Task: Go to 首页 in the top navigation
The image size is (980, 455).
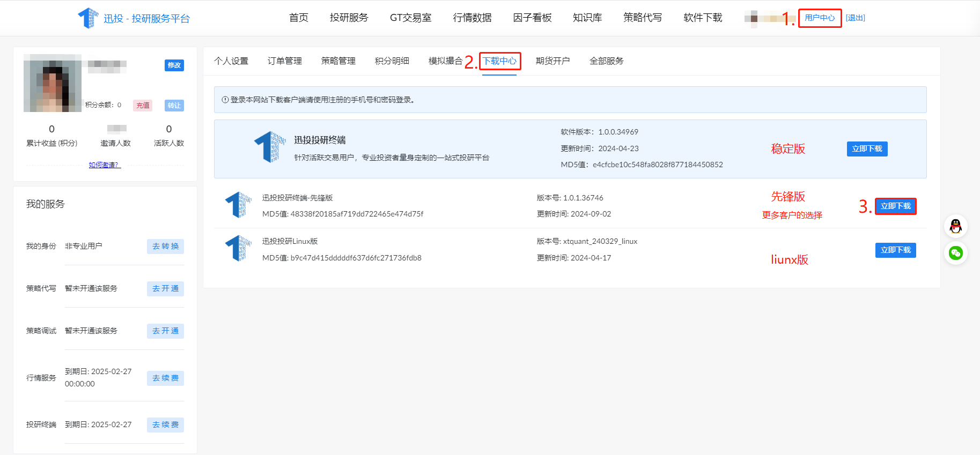Action: pos(299,18)
